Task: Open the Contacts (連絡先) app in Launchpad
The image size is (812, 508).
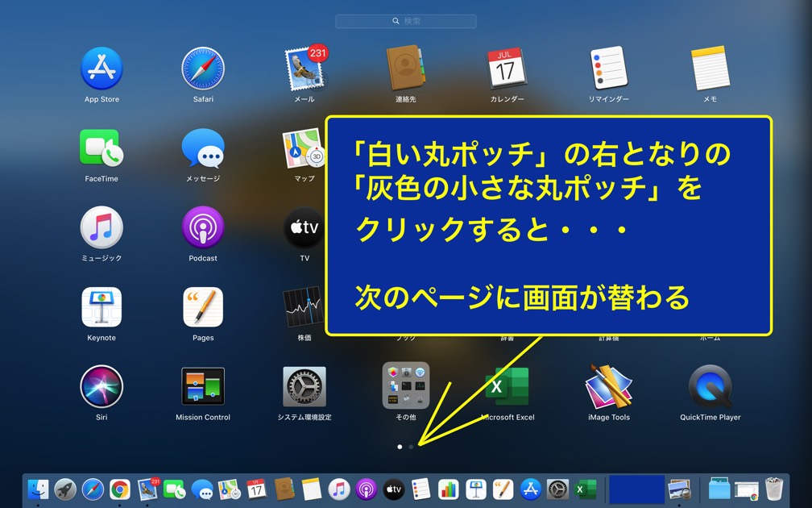Action: pos(405,69)
